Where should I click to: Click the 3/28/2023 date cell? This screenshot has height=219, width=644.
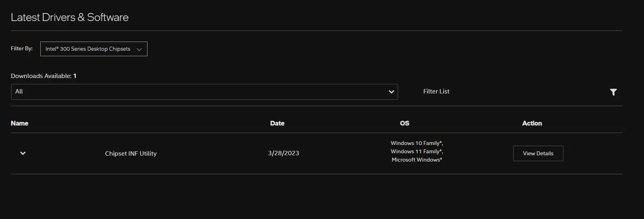pos(283,153)
